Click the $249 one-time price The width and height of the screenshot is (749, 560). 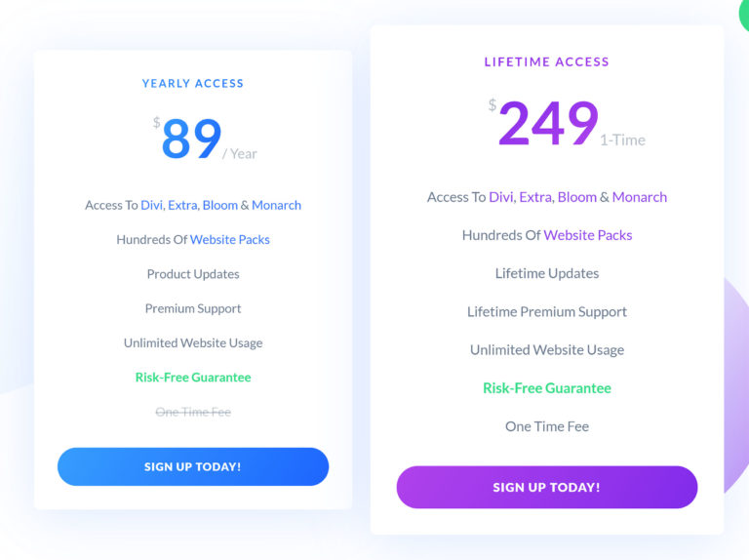pos(547,125)
